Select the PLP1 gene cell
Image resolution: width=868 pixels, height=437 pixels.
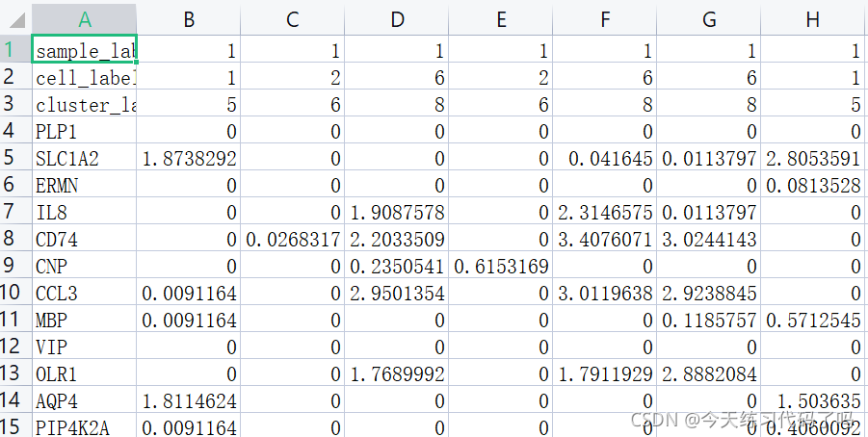[84, 130]
